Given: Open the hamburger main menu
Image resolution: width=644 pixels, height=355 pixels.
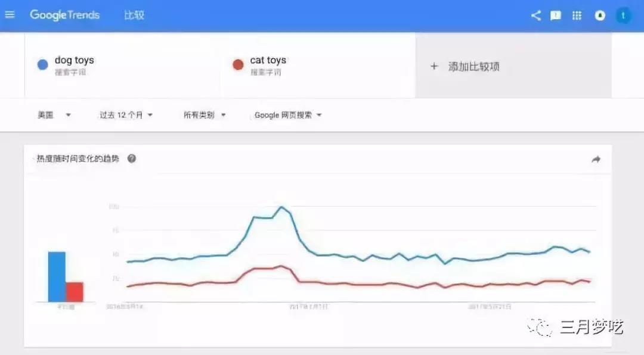Looking at the screenshot, I should (10, 15).
